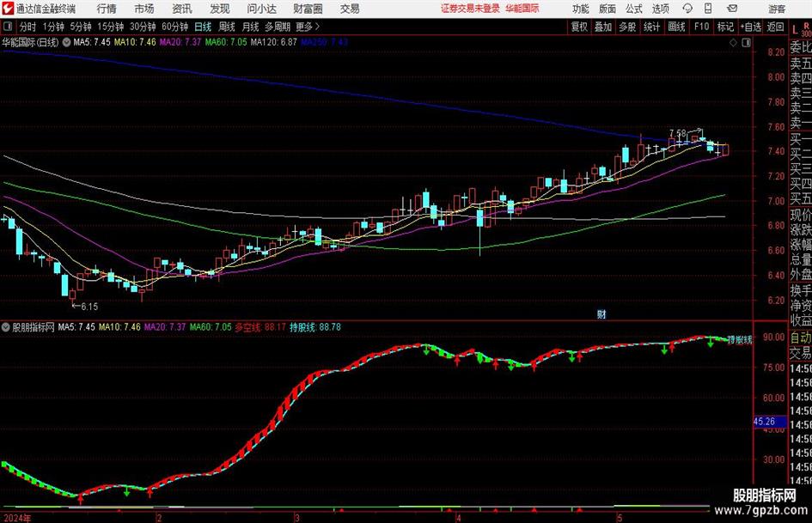Screen dimensions: 812x523
Task: Click the 财 marker on the chart
Action: coord(601,313)
